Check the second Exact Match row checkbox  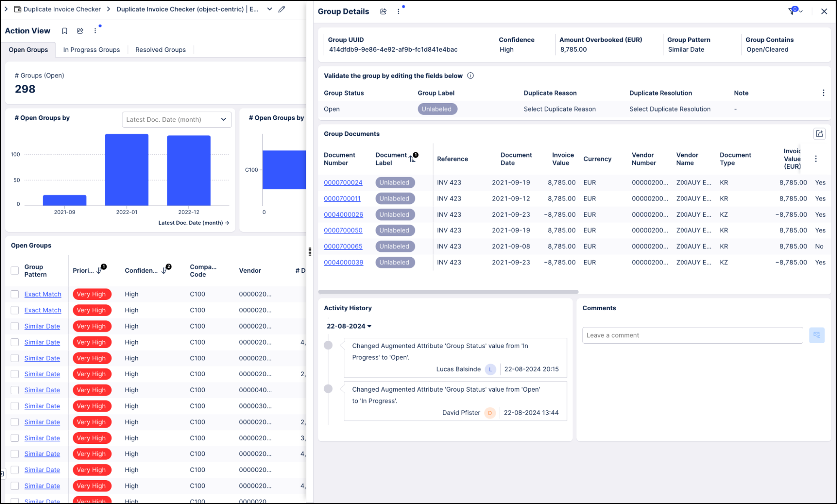15,310
